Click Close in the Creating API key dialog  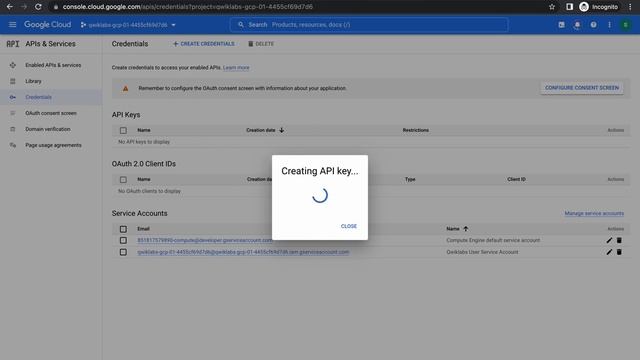[349, 226]
